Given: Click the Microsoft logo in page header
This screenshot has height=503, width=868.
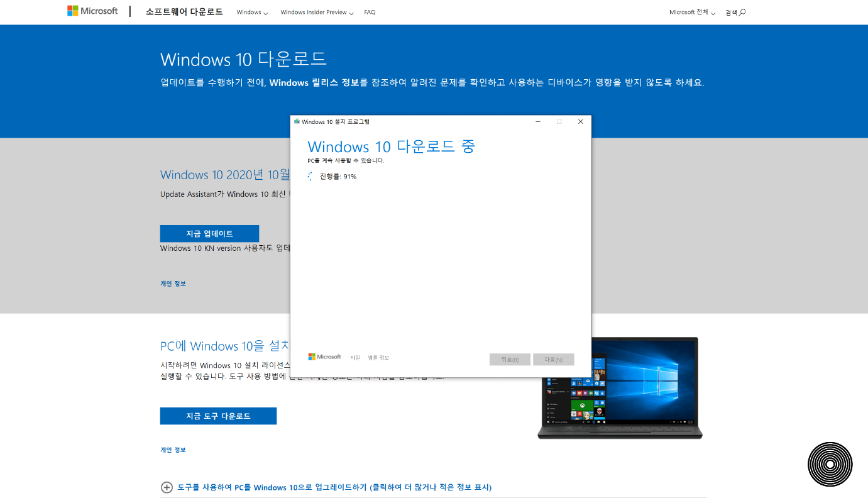Looking at the screenshot, I should pos(92,11).
